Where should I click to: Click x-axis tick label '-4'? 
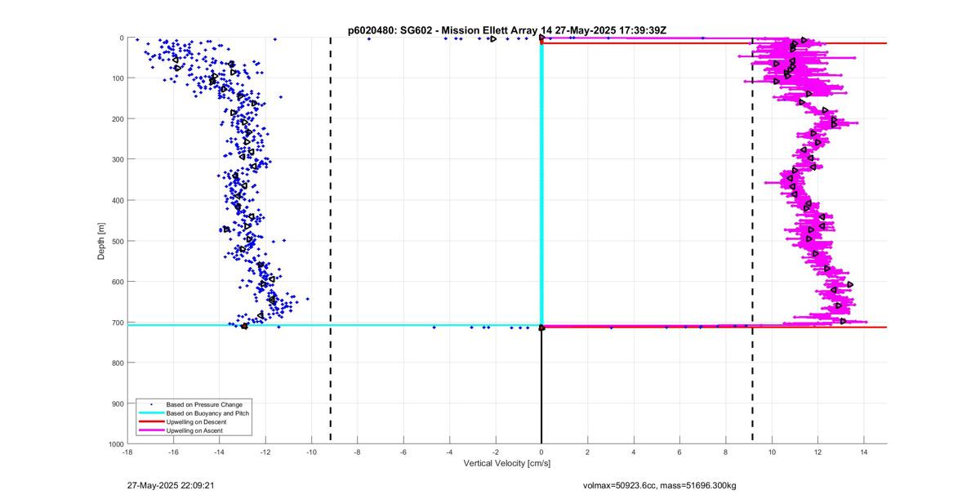click(x=449, y=452)
